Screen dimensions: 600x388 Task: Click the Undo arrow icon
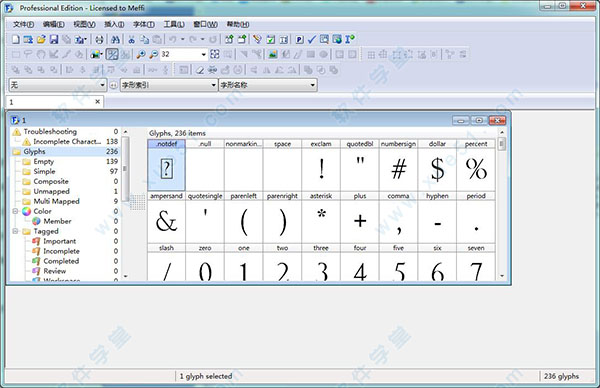[173, 39]
